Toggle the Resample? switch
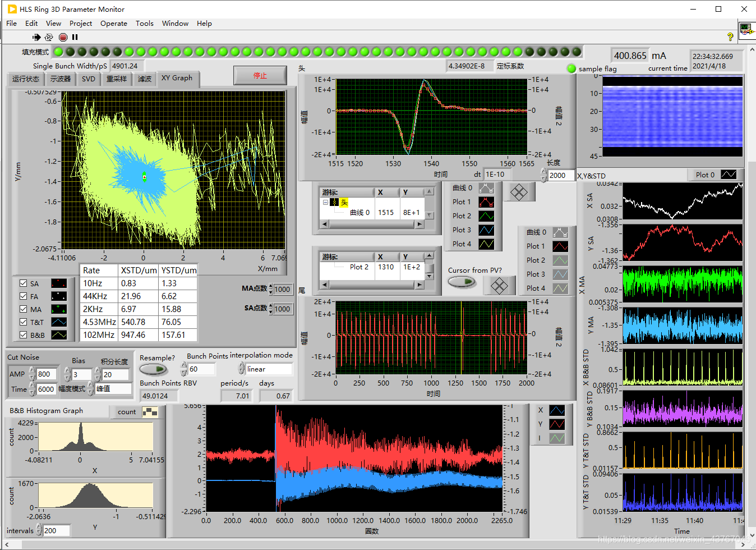Image resolution: width=756 pixels, height=550 pixels. pyautogui.click(x=153, y=369)
